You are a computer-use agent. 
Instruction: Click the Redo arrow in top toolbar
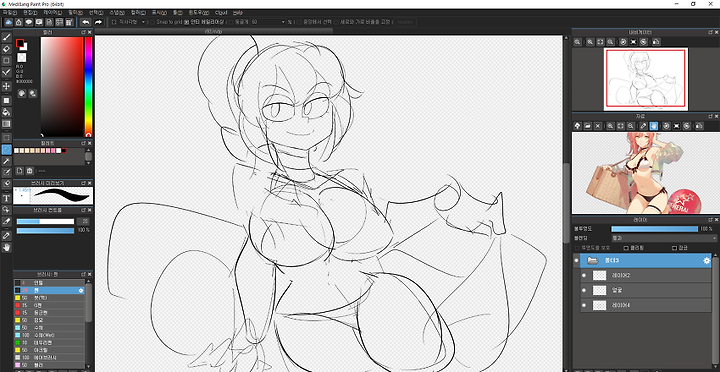[x=98, y=22]
